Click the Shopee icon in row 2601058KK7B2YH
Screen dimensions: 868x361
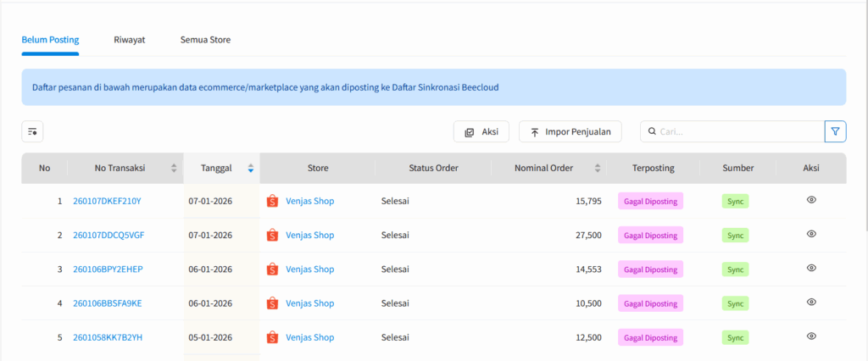pyautogui.click(x=272, y=337)
